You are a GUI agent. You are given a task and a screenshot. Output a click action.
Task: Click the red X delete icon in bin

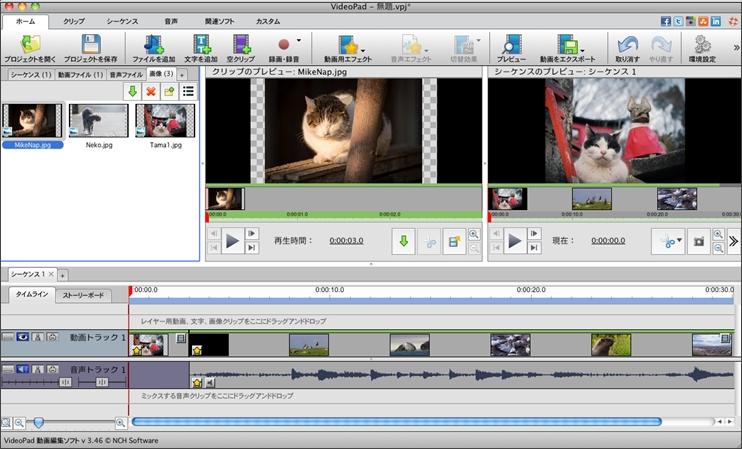point(151,91)
